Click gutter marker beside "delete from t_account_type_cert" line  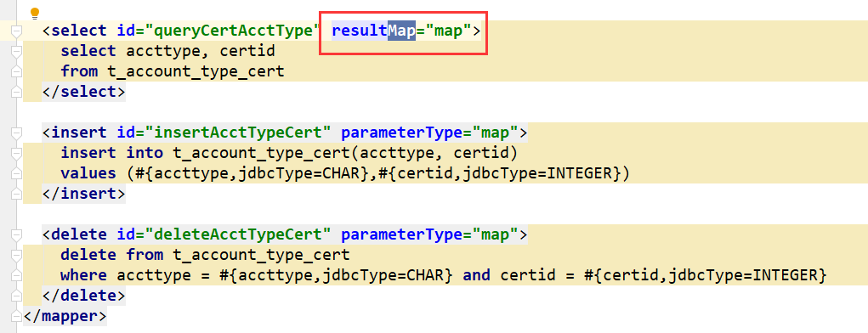coord(16,255)
